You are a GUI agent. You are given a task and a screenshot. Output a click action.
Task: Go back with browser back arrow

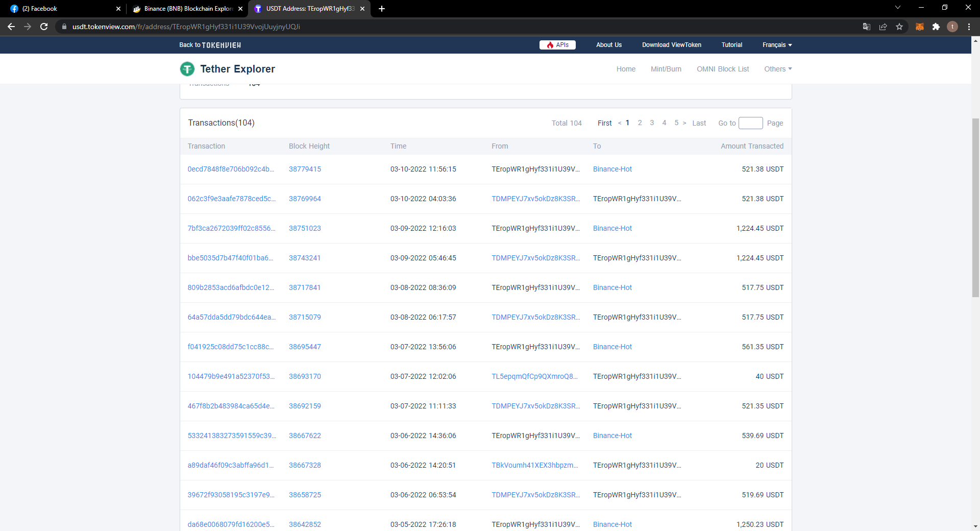(x=11, y=27)
